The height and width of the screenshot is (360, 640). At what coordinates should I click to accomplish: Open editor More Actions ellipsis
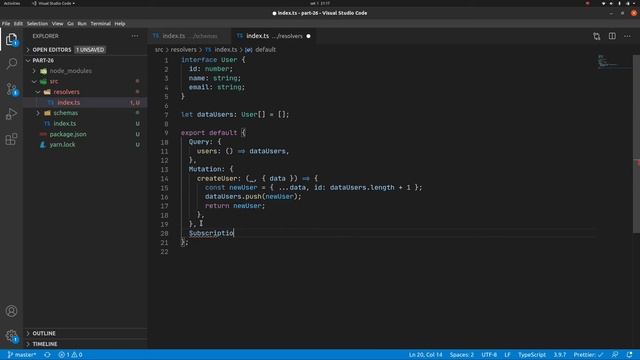pyautogui.click(x=627, y=36)
